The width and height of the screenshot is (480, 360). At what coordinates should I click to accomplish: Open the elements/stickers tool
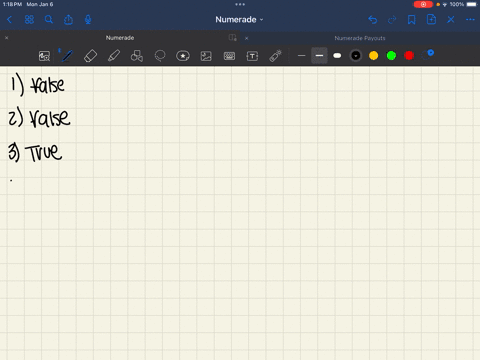coord(183,56)
